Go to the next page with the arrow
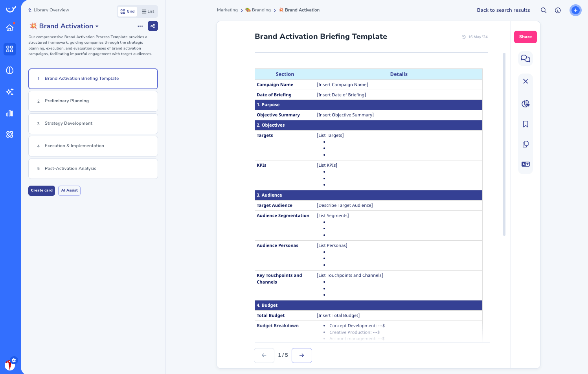This screenshot has width=588, height=374. tap(302, 355)
